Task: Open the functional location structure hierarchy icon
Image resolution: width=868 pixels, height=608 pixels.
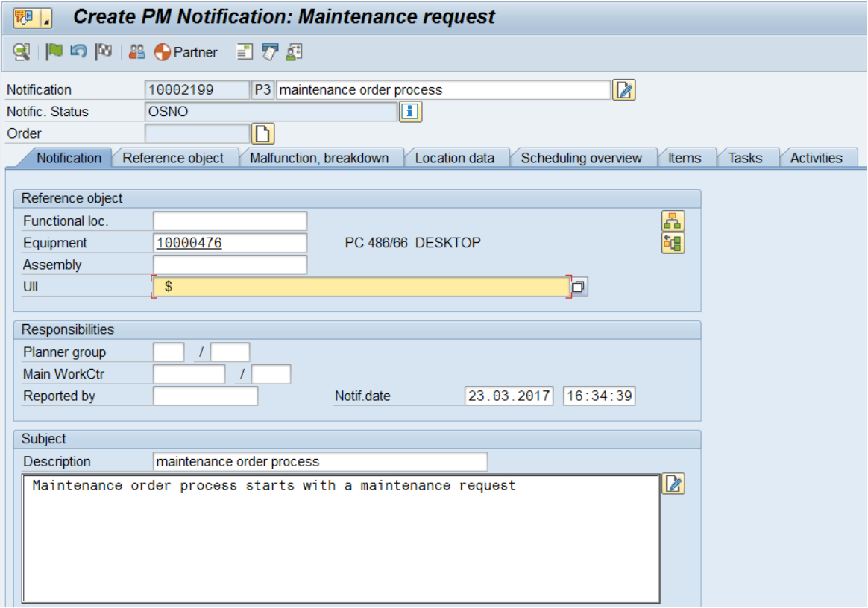Action: 672,221
